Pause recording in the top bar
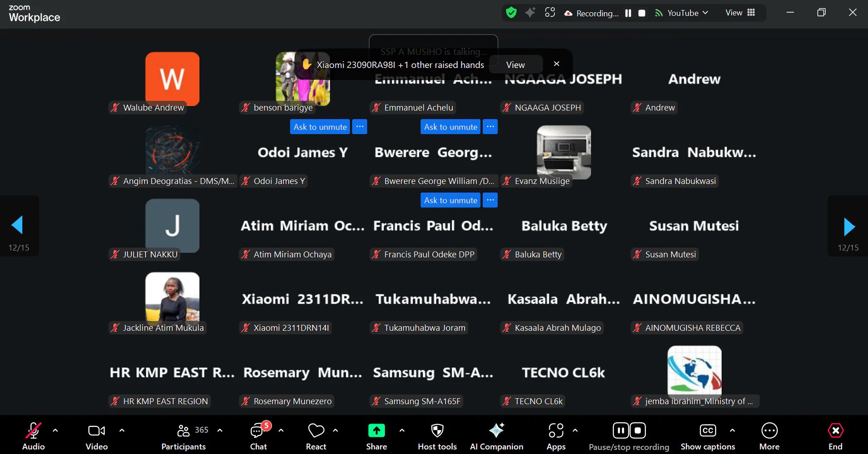 (x=628, y=13)
